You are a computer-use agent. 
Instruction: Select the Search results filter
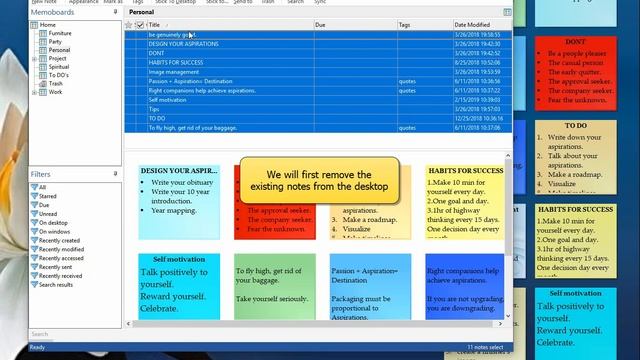[56, 285]
